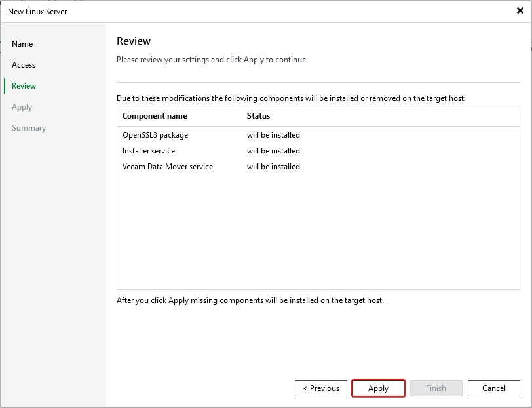532x408 pixels.
Task: Jump to the Summary wizard step
Action: tap(29, 128)
